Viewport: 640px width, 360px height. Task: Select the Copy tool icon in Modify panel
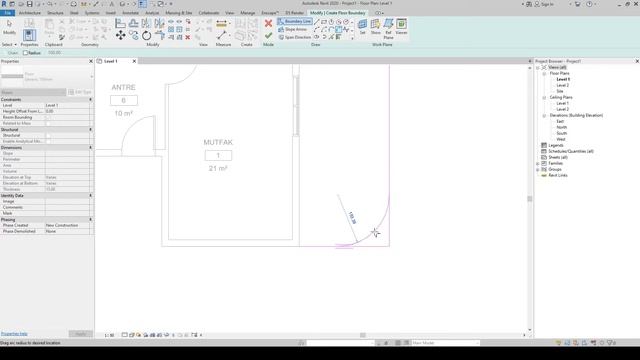(x=133, y=36)
